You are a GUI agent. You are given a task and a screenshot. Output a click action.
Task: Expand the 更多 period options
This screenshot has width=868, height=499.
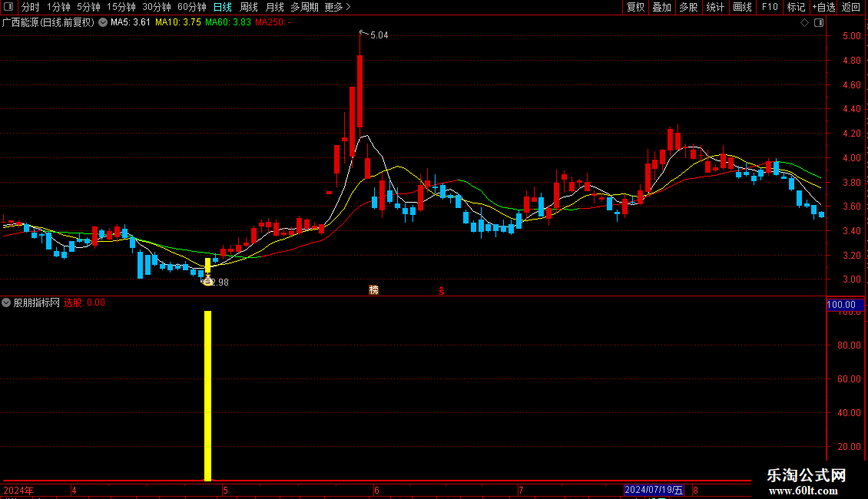pos(337,7)
